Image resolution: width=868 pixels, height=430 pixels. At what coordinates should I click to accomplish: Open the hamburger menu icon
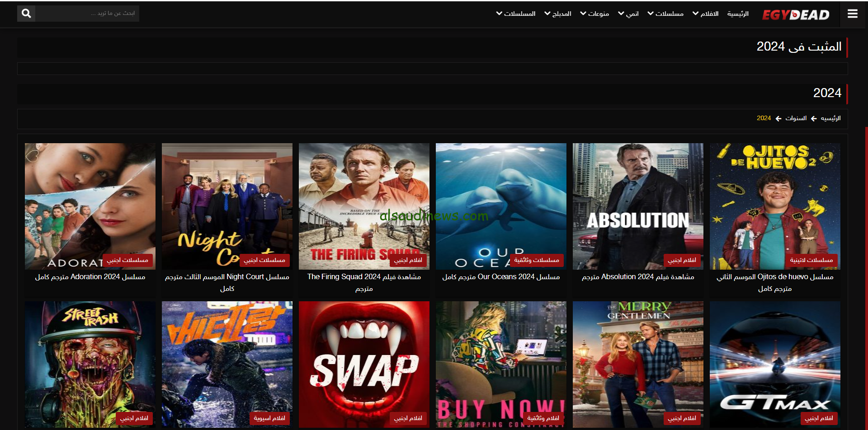[853, 14]
